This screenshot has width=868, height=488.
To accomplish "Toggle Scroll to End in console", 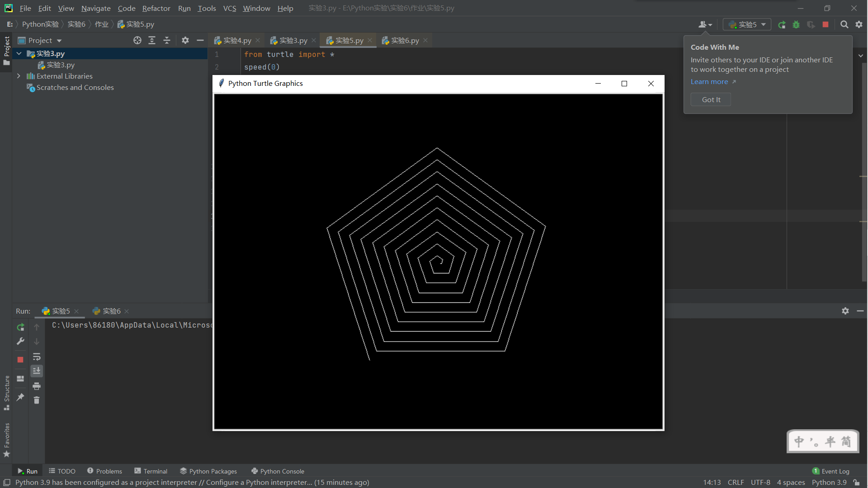I will (37, 371).
